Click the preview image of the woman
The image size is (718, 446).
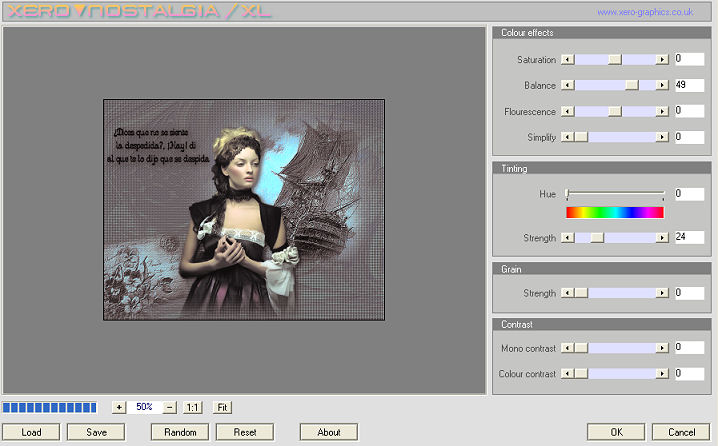point(244,210)
